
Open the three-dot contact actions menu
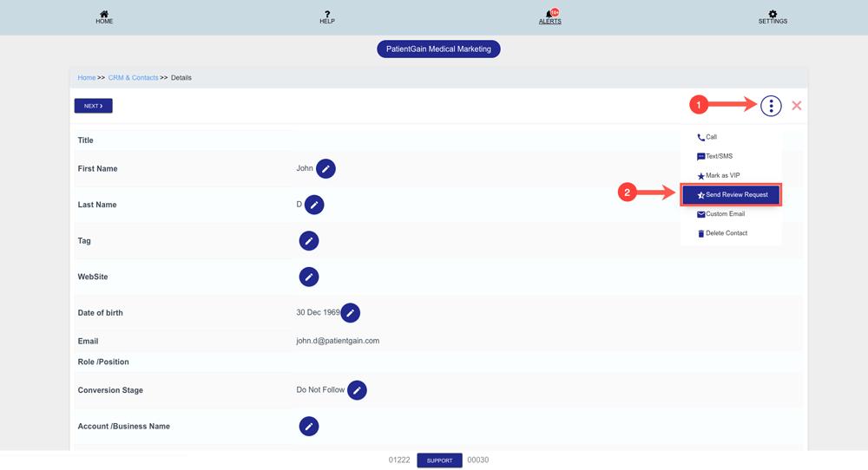[771, 106]
